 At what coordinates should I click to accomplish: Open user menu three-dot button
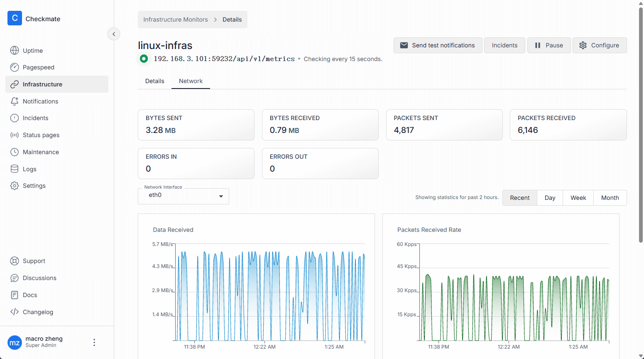94,342
